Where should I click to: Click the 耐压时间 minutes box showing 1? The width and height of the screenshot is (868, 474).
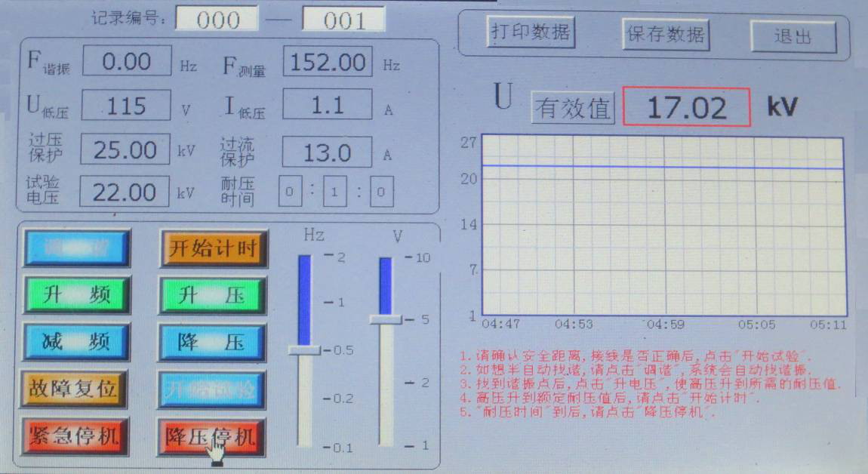click(x=334, y=192)
